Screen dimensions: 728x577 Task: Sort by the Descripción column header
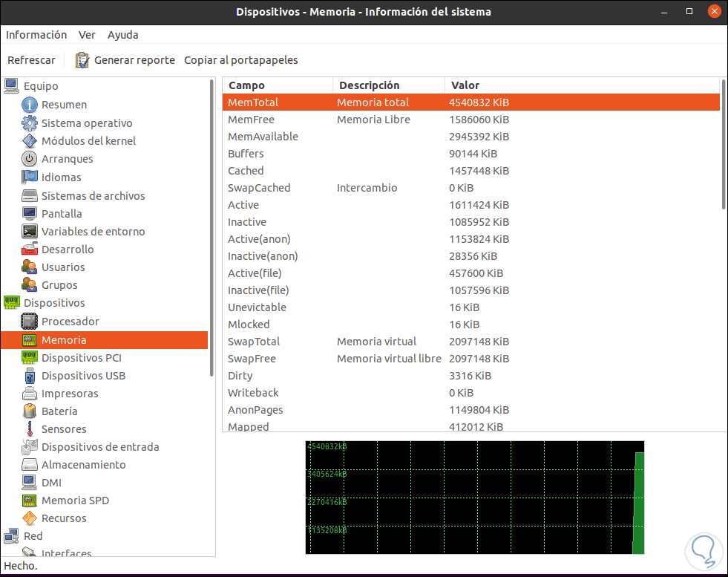(x=389, y=85)
